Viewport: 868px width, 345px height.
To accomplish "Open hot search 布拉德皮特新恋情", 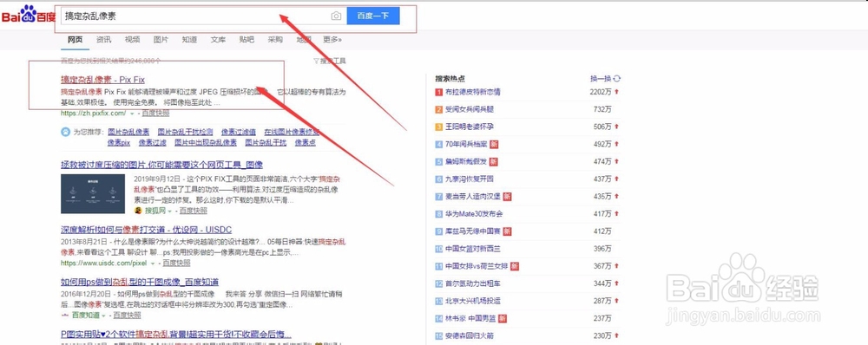I will 472,92.
